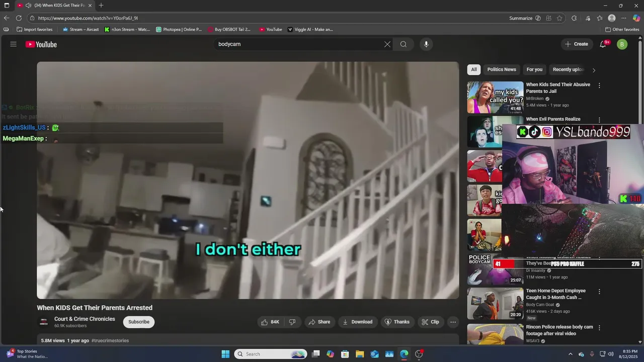Show more filter chips arrow
The width and height of the screenshot is (644, 362).
(x=594, y=70)
